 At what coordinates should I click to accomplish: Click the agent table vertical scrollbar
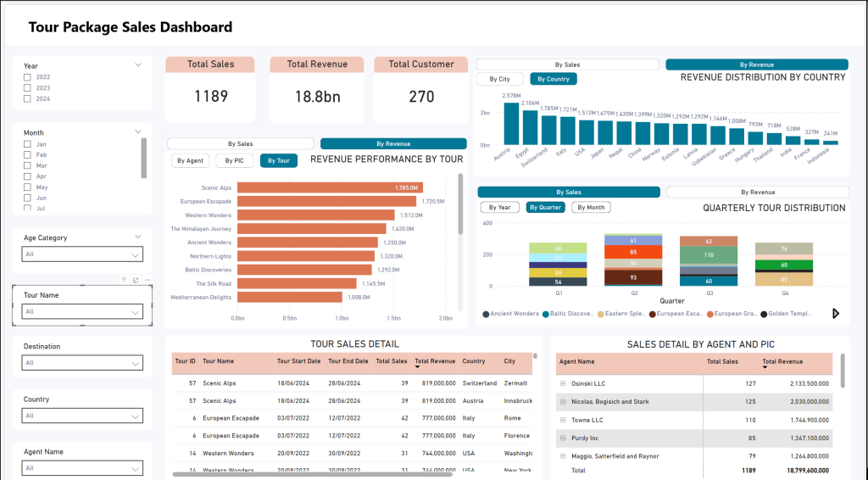[x=843, y=371]
